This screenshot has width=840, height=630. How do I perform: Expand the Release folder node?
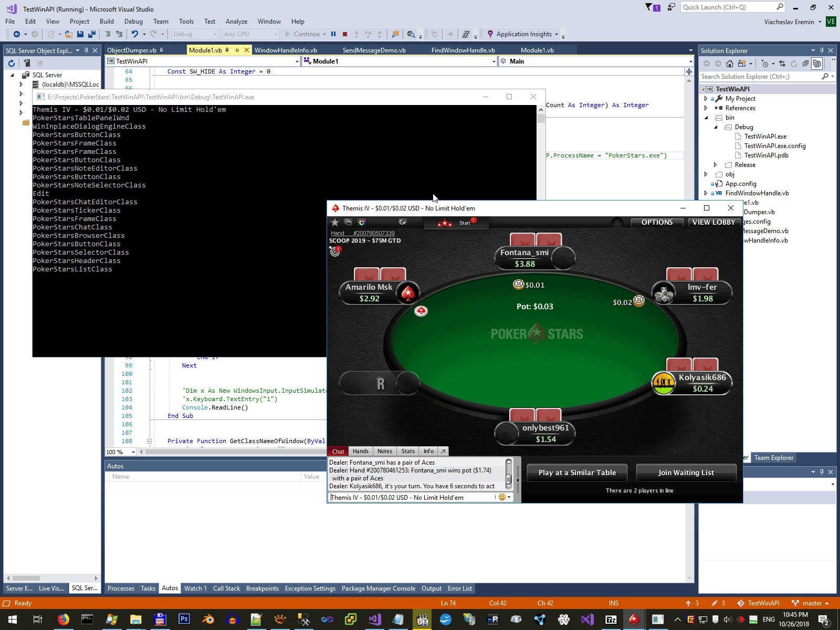tap(715, 165)
